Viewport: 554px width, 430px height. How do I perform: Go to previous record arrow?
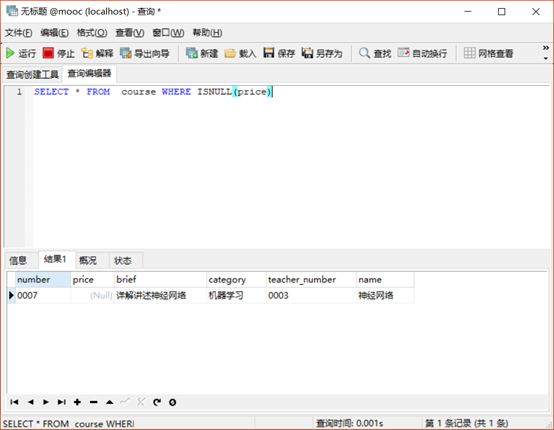31,402
